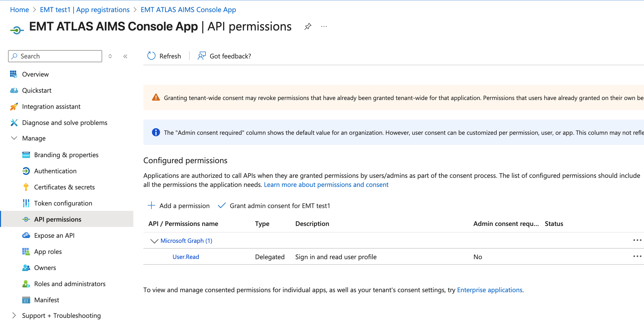Click the Roles and administrators icon

pos(26,284)
